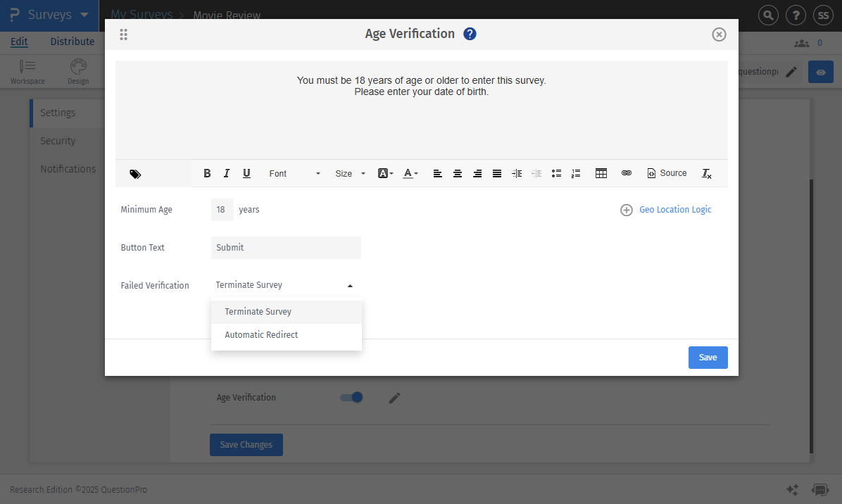842x504 pixels.
Task: Insert a table into the message
Action: pyautogui.click(x=601, y=173)
